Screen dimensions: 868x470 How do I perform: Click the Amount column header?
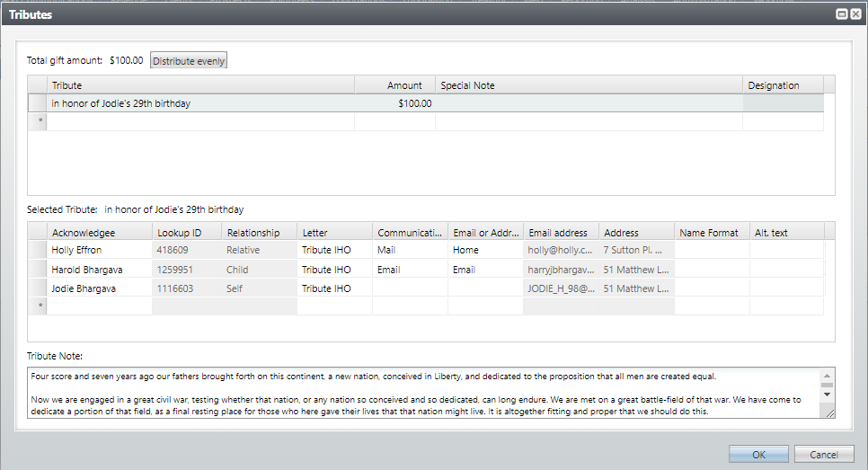tap(395, 85)
